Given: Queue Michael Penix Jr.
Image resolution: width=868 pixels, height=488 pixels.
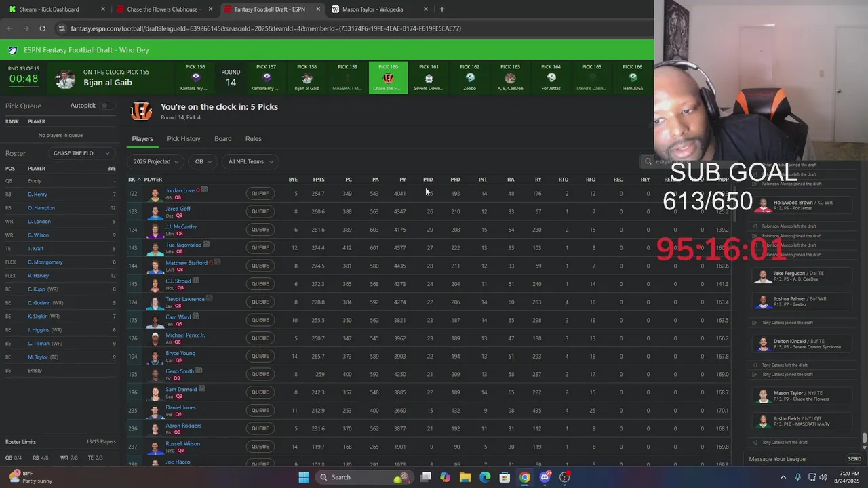Looking at the screenshot, I should [x=260, y=338].
